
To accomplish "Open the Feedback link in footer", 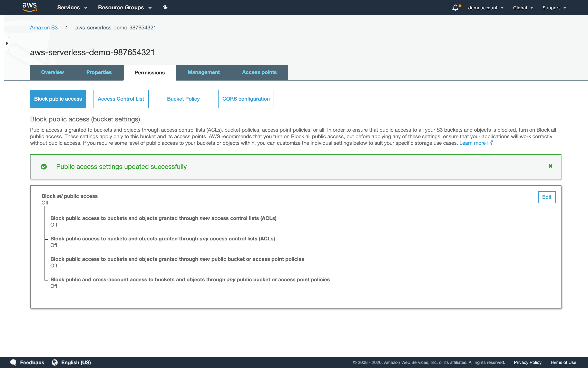I will [32, 362].
